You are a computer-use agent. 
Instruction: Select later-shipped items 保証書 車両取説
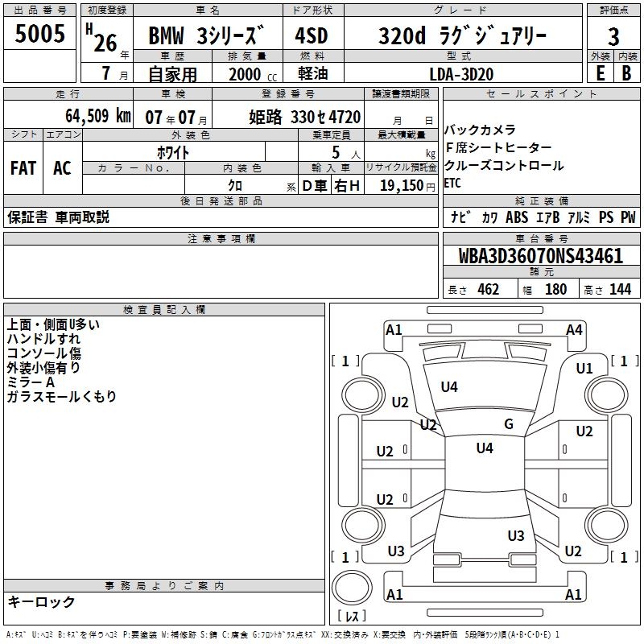(58, 217)
